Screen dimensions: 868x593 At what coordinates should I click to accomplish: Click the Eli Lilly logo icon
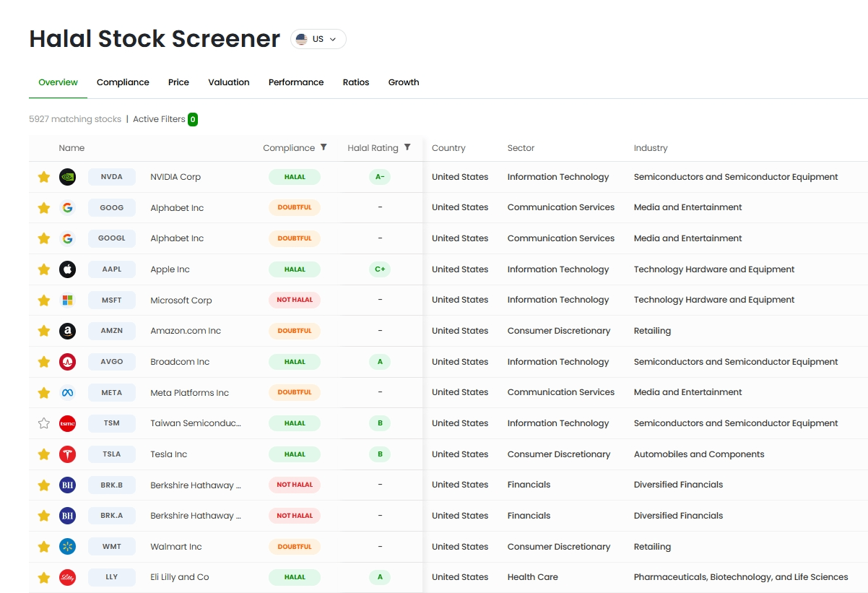[67, 577]
